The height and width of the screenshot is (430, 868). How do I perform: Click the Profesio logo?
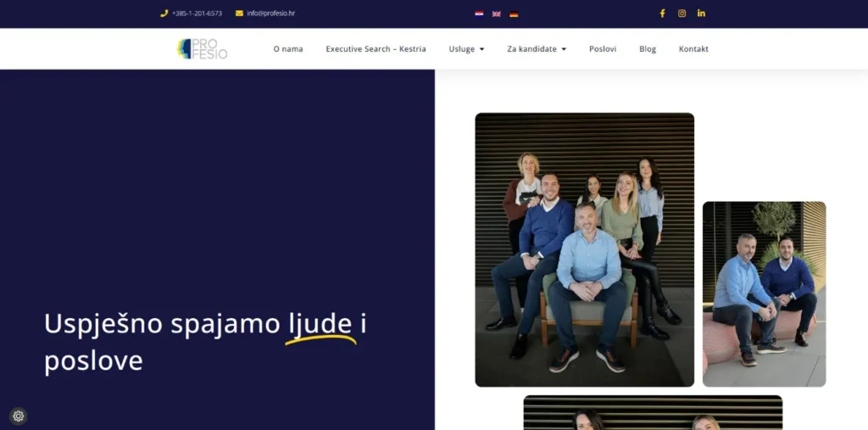[x=202, y=49]
